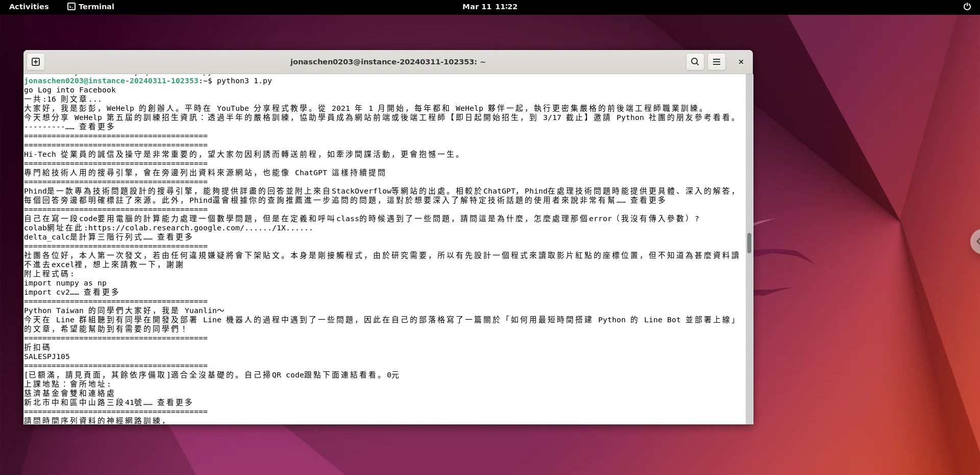
Task: Click the SALESPJ105 discount code line
Action: click(x=47, y=357)
